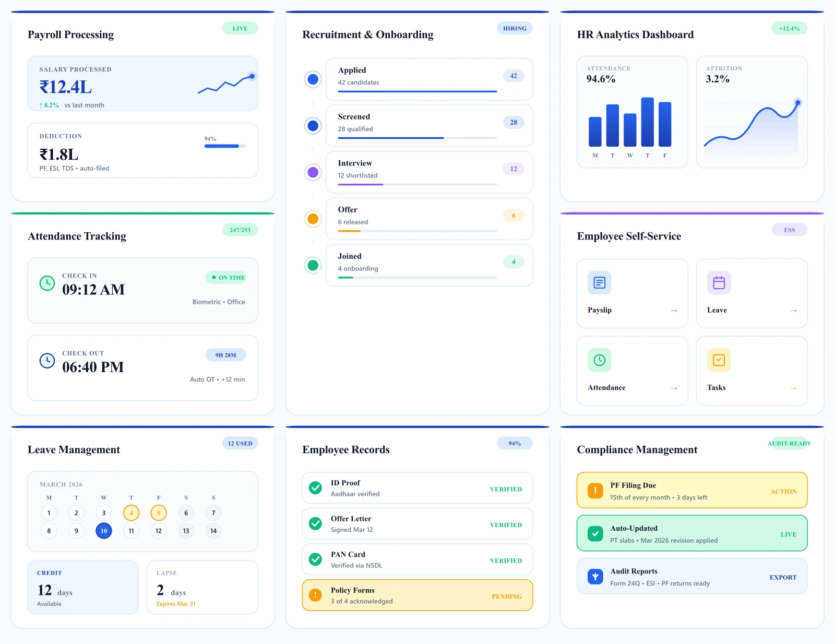The width and height of the screenshot is (835, 644).
Task: Click the AUDIT-READY badge
Action: pyautogui.click(x=790, y=443)
